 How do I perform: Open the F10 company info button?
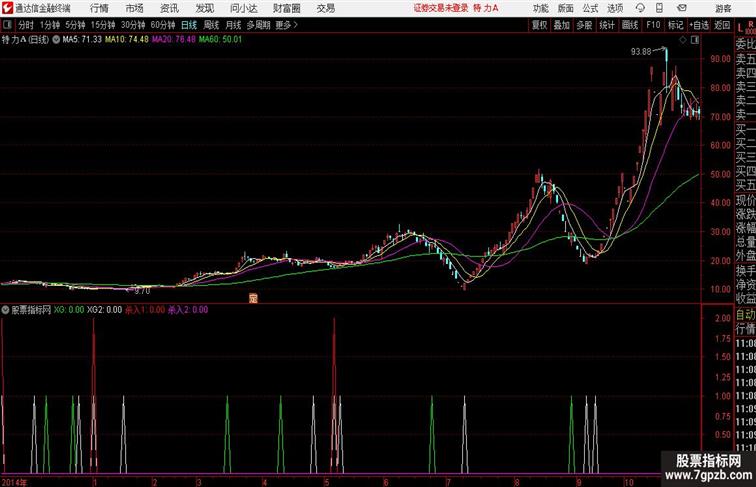coord(653,25)
